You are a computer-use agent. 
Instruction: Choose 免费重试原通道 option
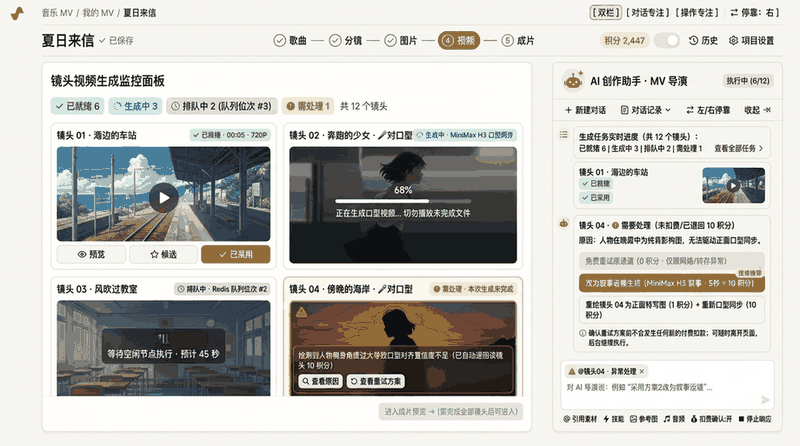(x=671, y=261)
